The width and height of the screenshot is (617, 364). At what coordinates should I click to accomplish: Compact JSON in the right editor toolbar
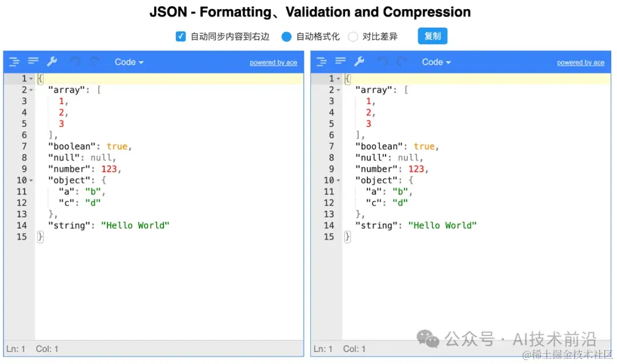[x=340, y=61]
